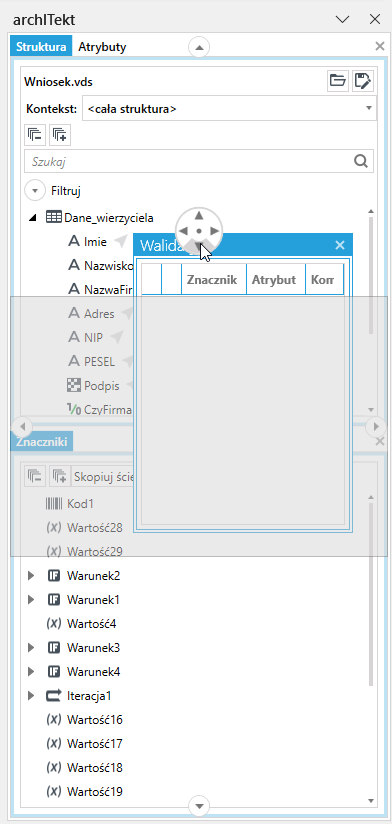Expand the Warunek1 node
The width and height of the screenshot is (392, 824).
(31, 599)
